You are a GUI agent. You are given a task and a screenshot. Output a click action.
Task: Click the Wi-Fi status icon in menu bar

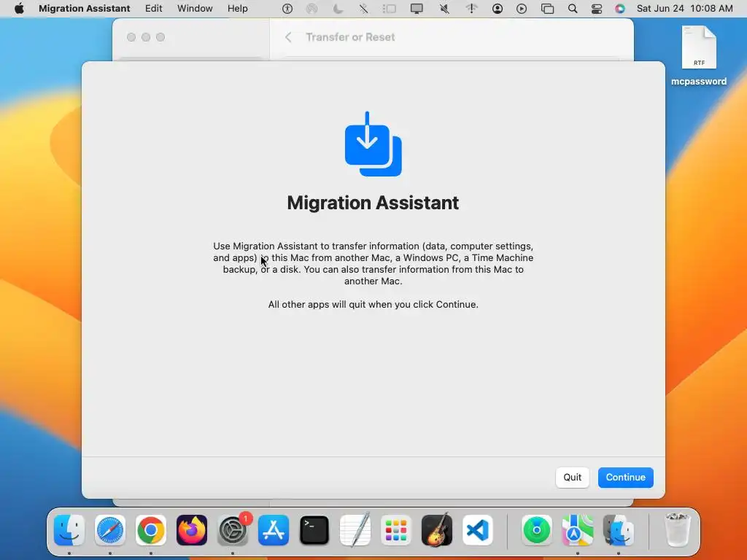pyautogui.click(x=471, y=9)
